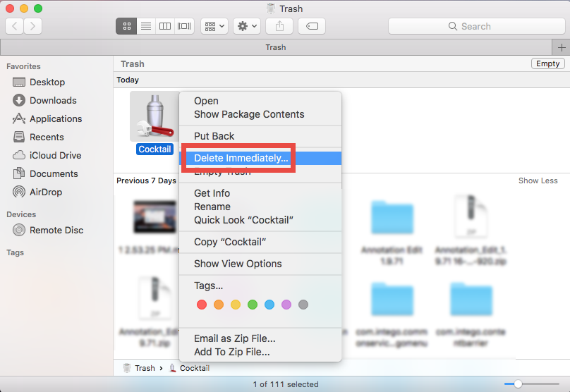The image size is (570, 392).
Task: Select the com.intego.conte folder
Action: pyautogui.click(x=471, y=299)
